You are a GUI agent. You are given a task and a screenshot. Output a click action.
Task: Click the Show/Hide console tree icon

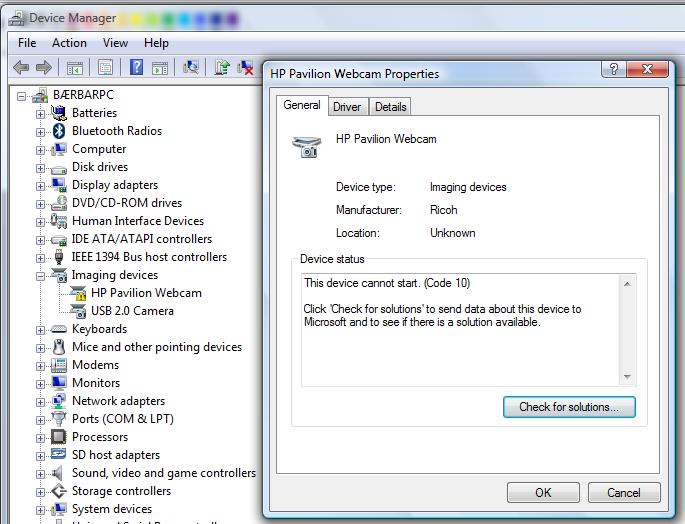75,68
